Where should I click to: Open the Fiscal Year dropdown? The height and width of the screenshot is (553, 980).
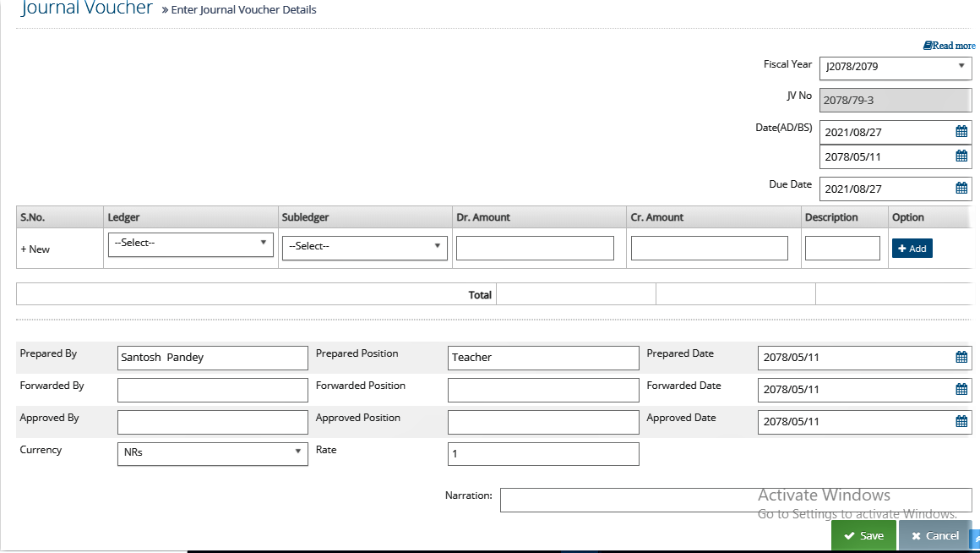896,68
